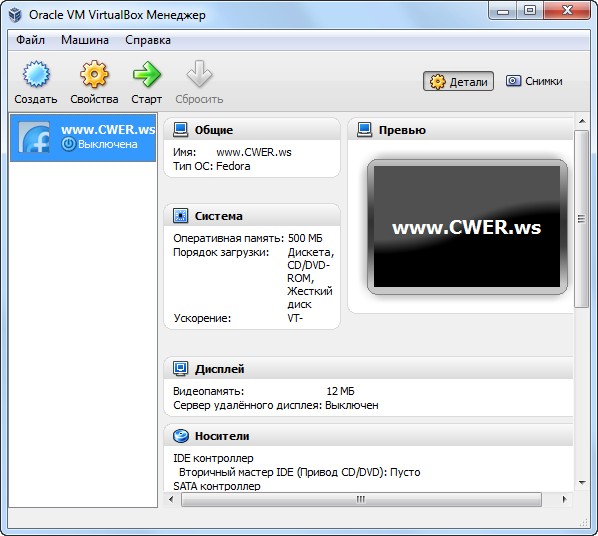Click the power-off status icon beside Выключена
Screen dimensions: 598x536
pyautogui.click(x=69, y=144)
